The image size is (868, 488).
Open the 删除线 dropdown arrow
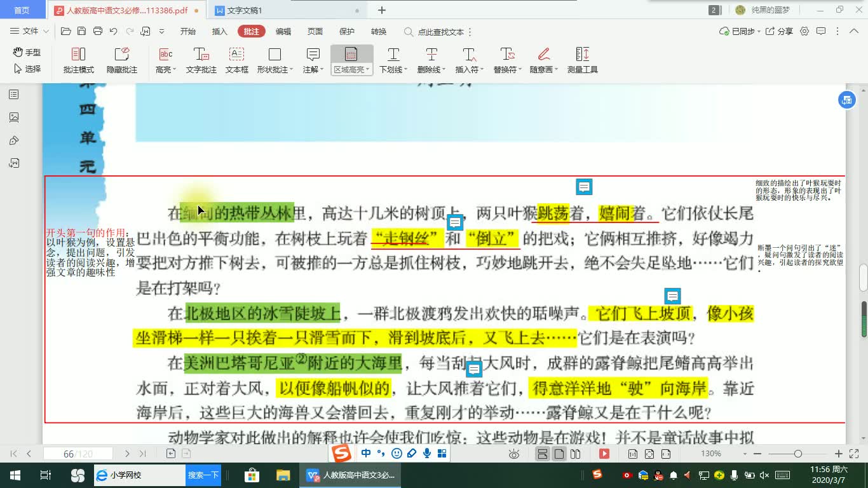444,70
